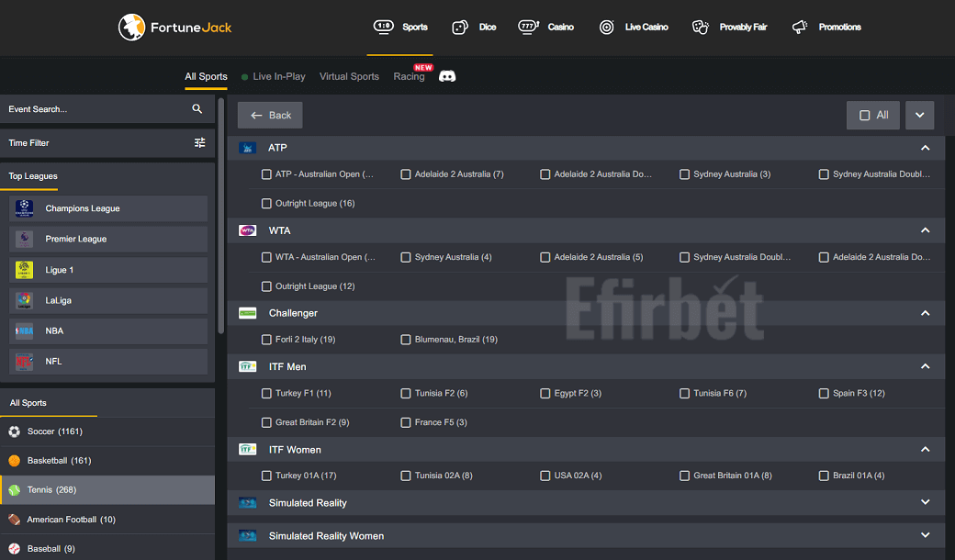
Task: Click the Baseball icon
Action: (x=15, y=548)
